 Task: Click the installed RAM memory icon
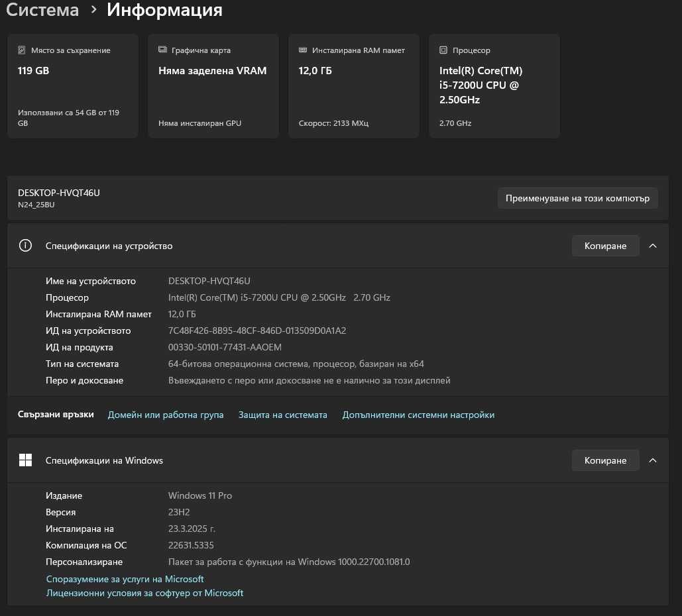point(303,50)
